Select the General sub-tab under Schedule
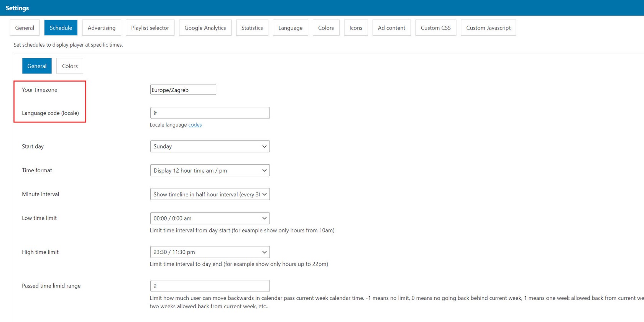This screenshot has width=644, height=322. click(37, 66)
